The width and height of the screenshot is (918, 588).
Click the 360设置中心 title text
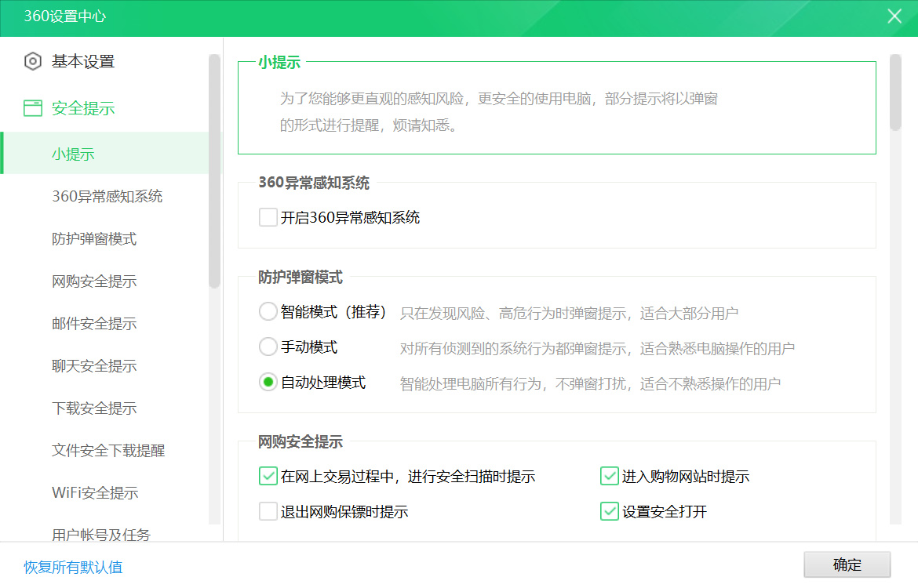pos(65,16)
